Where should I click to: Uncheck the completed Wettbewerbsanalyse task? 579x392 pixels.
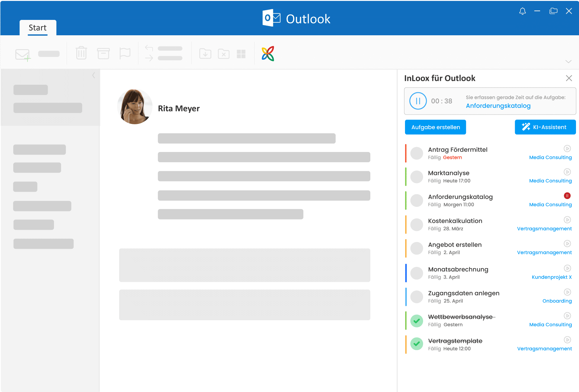[417, 321]
